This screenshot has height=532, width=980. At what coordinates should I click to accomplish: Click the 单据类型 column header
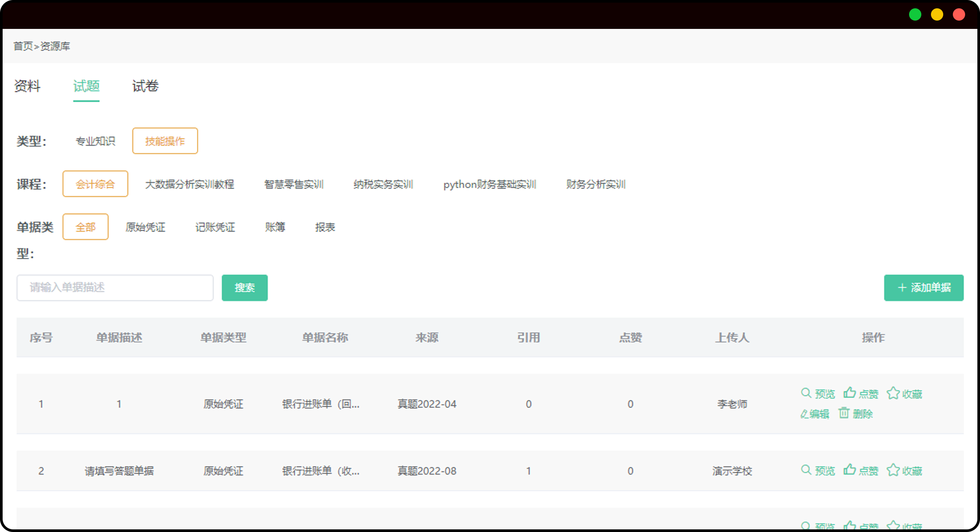(223, 338)
